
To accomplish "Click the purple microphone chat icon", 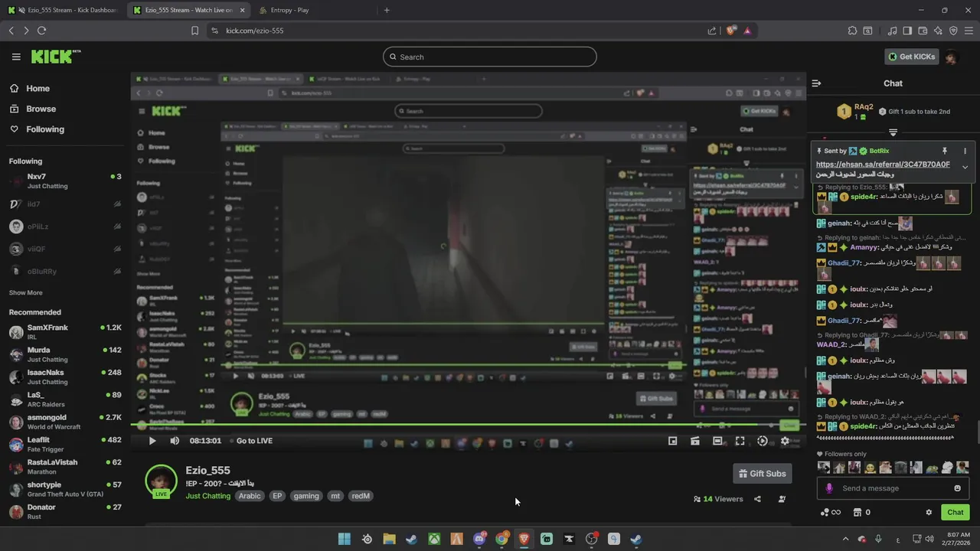I will [829, 488].
